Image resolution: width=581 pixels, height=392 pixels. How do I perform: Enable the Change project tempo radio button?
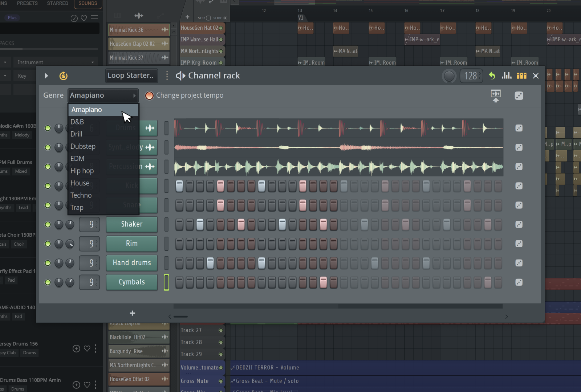[149, 95]
